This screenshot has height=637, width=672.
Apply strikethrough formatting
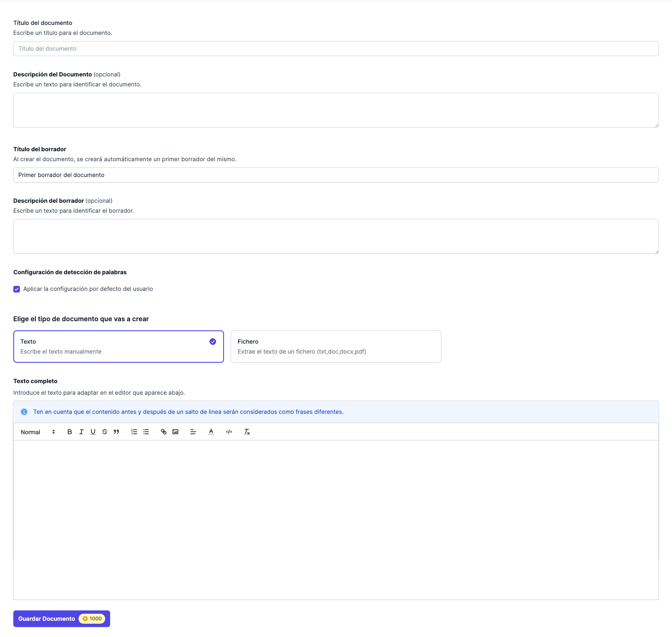[x=104, y=432]
